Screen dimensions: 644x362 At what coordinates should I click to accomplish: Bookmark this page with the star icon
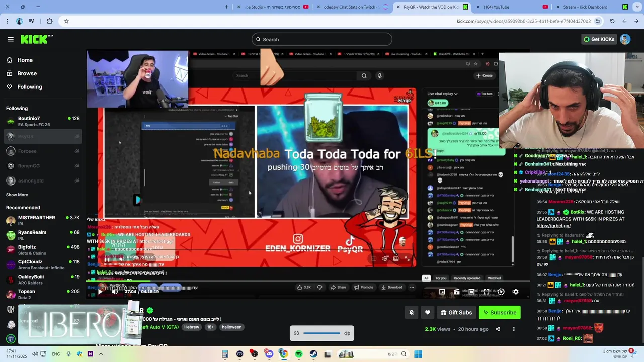66,21
